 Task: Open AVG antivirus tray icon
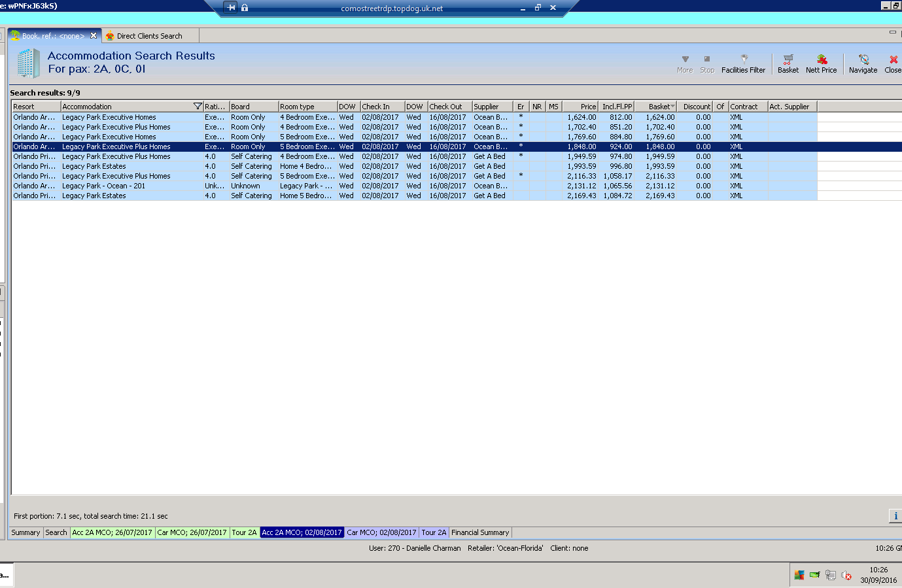tap(799, 576)
